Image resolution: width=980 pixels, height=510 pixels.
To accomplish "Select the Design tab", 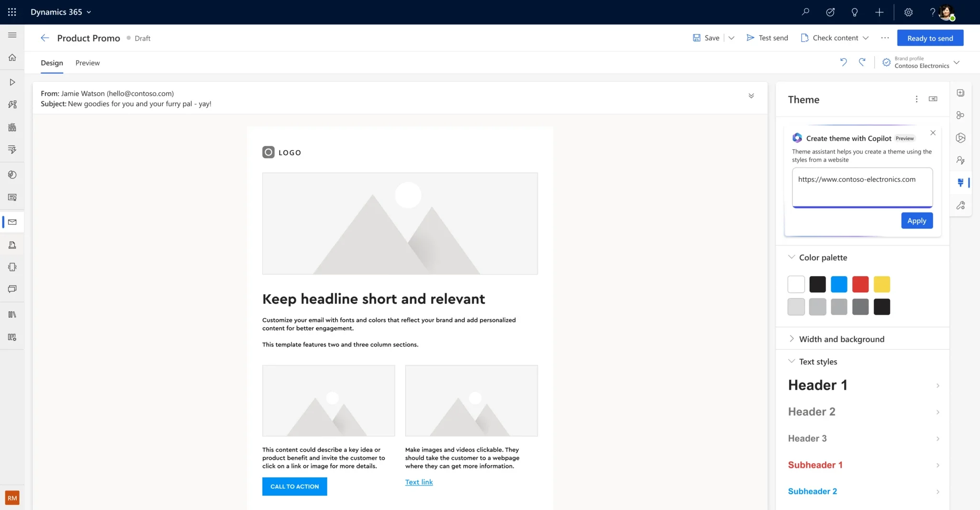I will tap(52, 63).
